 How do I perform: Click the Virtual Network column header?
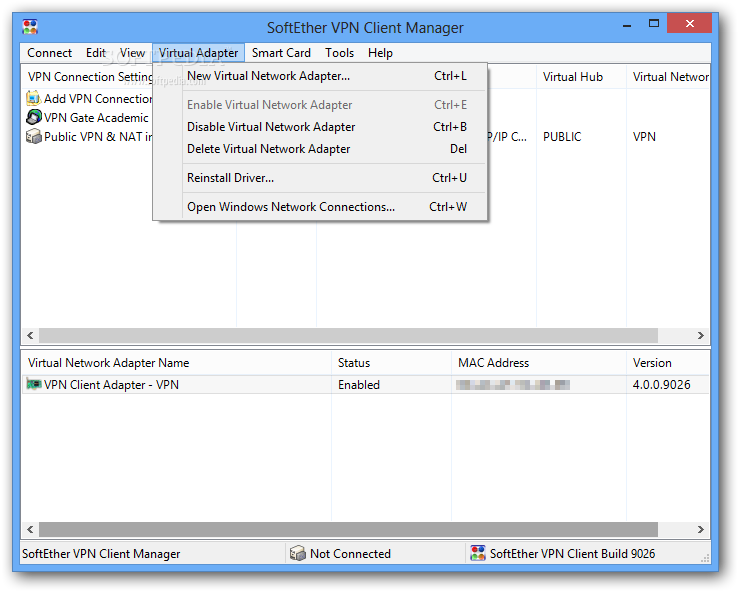(668, 77)
